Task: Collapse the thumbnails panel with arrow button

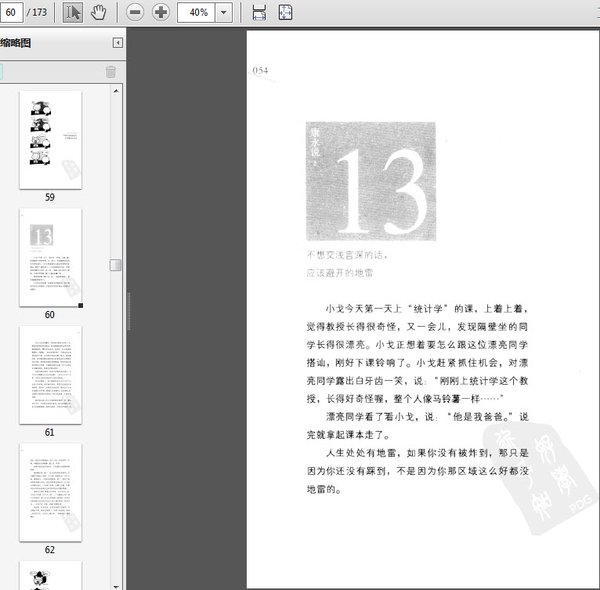Action: coord(117,42)
